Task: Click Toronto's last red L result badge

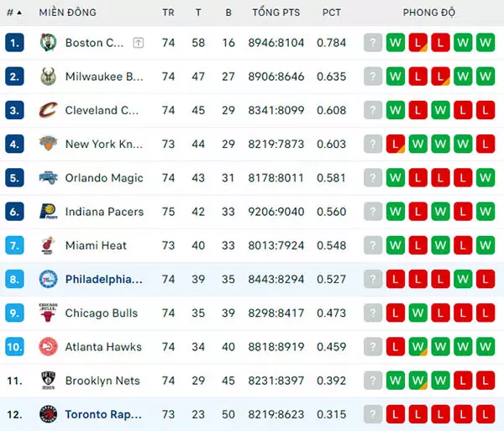Action: coord(486,414)
